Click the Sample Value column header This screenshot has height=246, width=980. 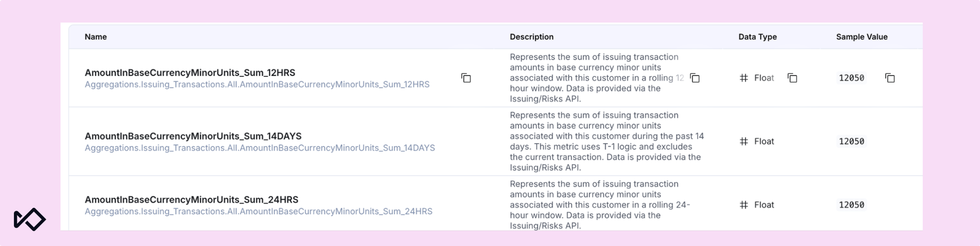[x=862, y=37]
